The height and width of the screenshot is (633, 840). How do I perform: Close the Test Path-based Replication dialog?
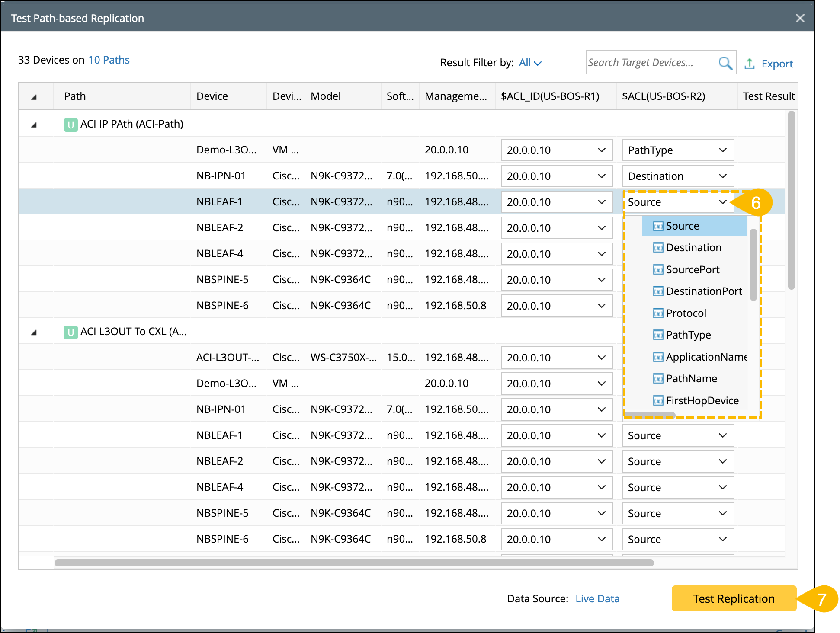[800, 18]
